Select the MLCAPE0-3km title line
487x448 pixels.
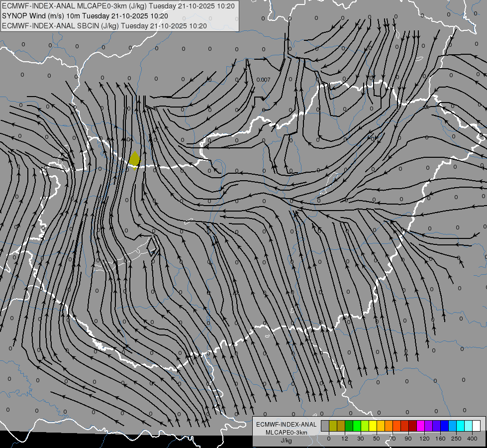[x=118, y=6]
